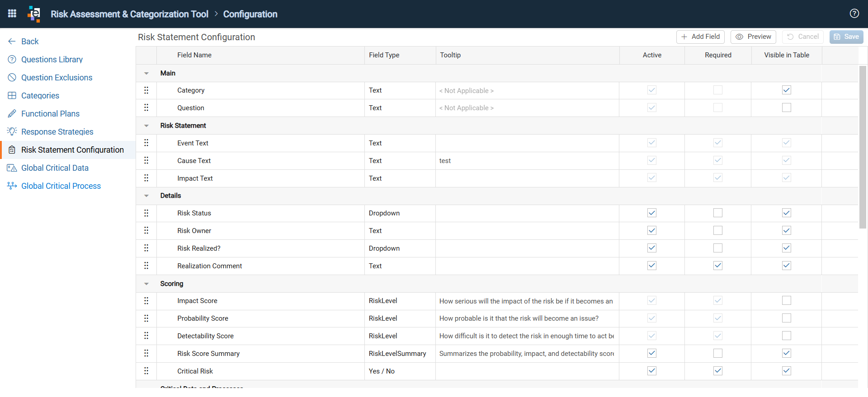Collapse the Main section
Screen dimensions: 868x397
pos(146,73)
